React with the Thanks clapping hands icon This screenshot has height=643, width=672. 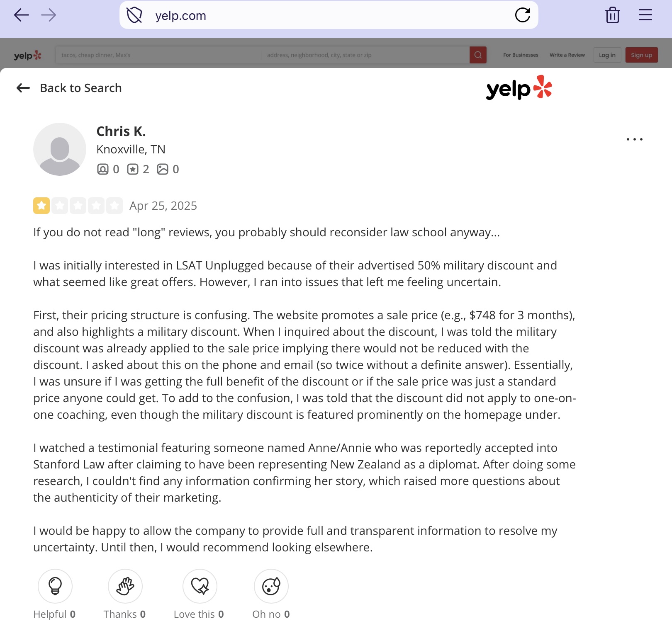[125, 586]
